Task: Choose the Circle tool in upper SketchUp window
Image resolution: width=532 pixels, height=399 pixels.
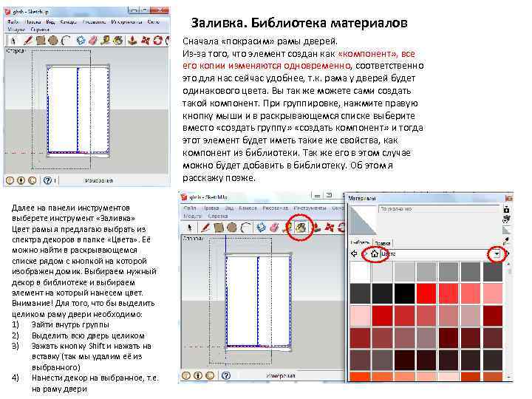Action: [x=53, y=41]
